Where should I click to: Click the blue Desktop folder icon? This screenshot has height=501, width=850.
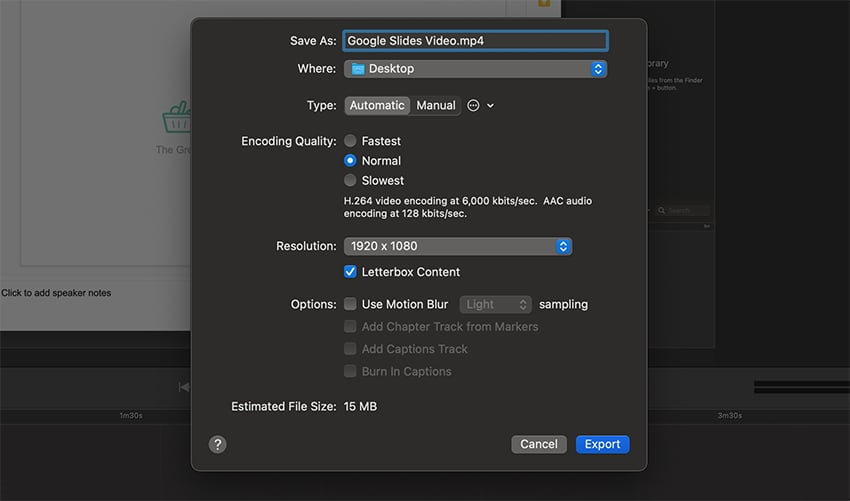(x=357, y=69)
